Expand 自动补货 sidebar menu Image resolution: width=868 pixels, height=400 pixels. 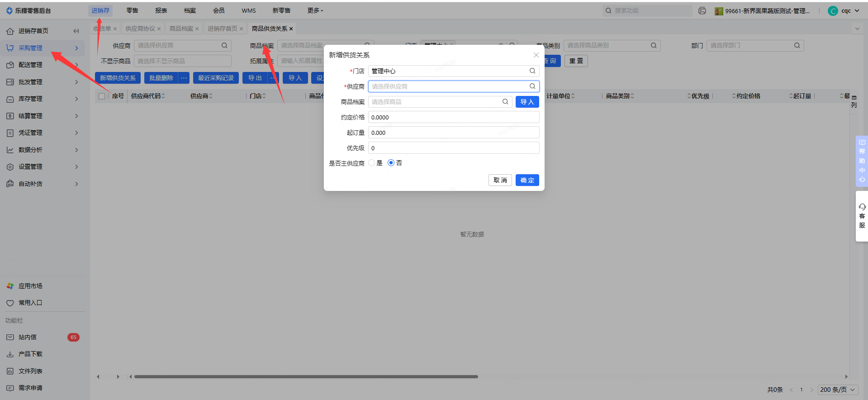43,184
